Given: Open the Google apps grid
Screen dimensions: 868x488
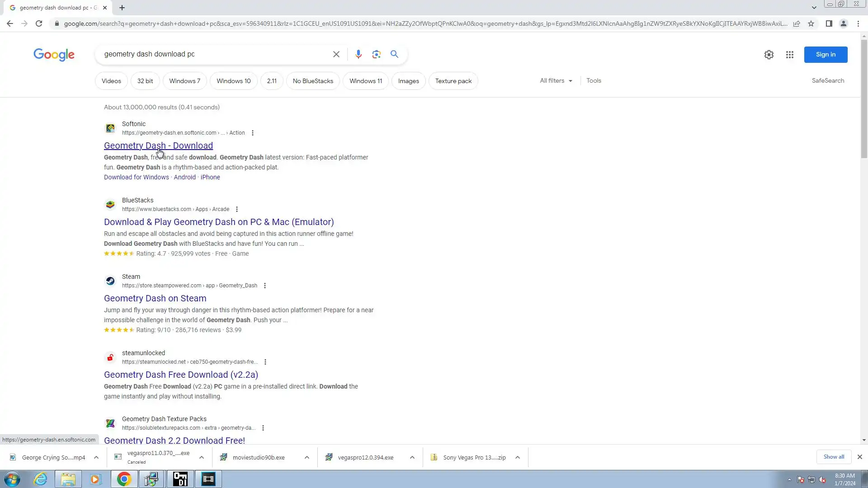Looking at the screenshot, I should (x=789, y=55).
